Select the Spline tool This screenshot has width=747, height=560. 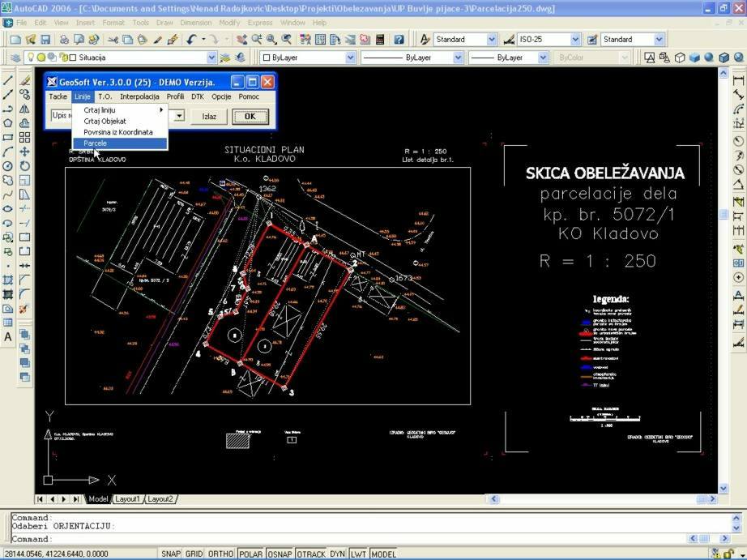[7, 195]
